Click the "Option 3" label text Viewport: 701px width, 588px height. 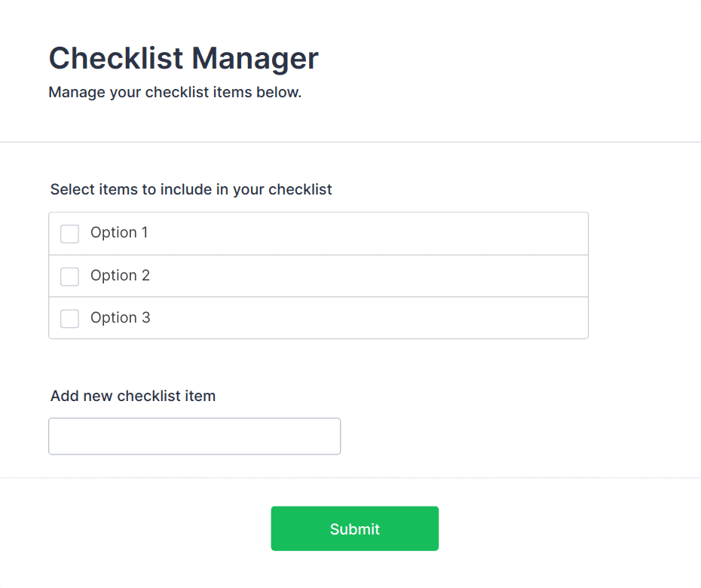coord(120,318)
